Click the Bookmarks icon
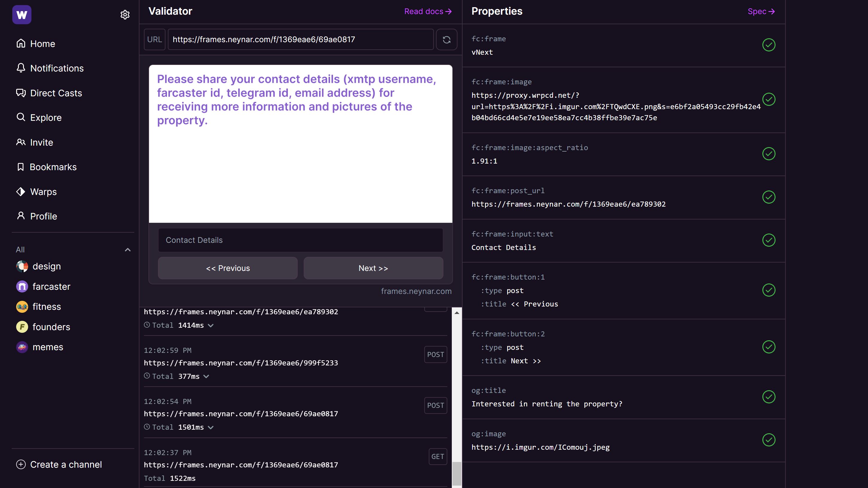 click(x=21, y=167)
